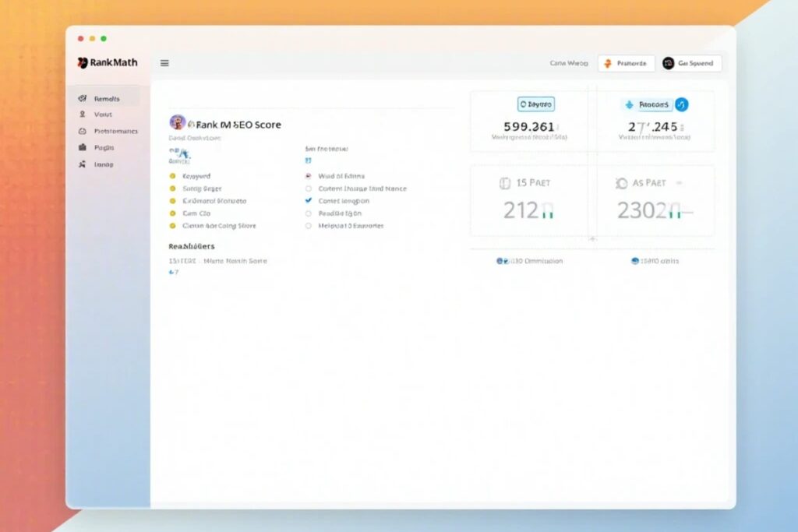The width and height of the screenshot is (798, 532).
Task: Uncheck the blue checkmarked checklist item
Action: 309,201
